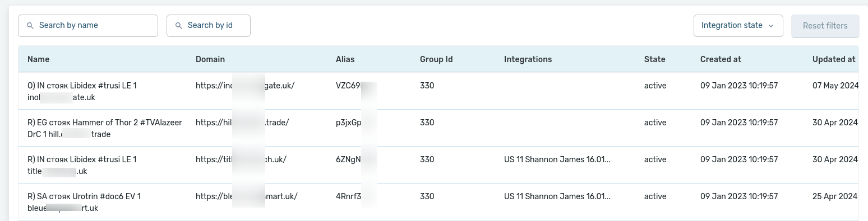Sort by the Name column header
The width and height of the screenshot is (868, 221).
(x=39, y=59)
